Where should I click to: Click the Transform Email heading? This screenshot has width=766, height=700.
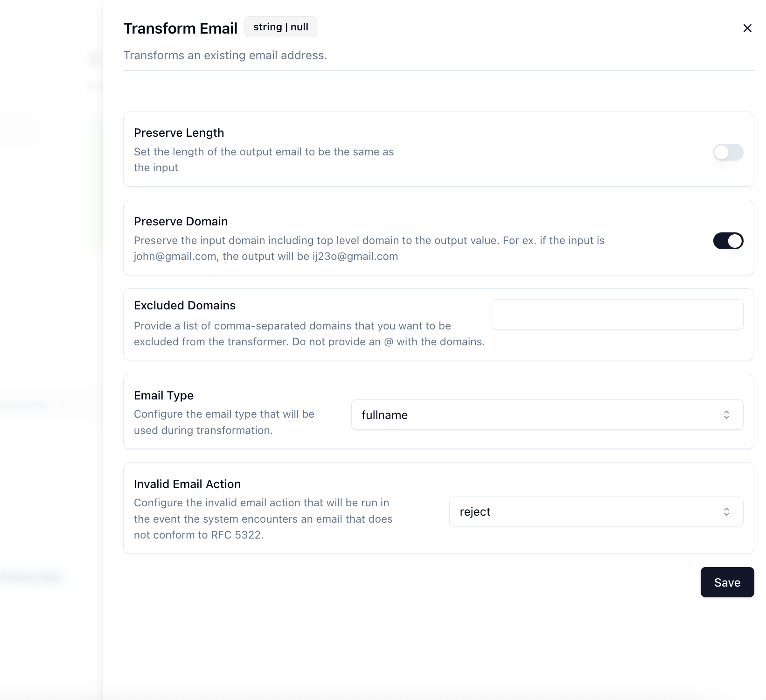tap(181, 28)
